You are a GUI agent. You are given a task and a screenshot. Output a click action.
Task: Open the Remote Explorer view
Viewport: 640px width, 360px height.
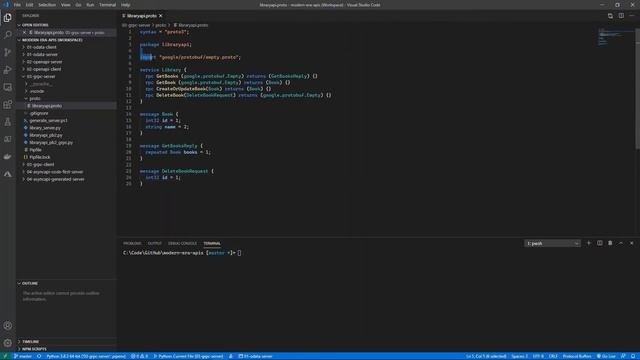tap(7, 87)
